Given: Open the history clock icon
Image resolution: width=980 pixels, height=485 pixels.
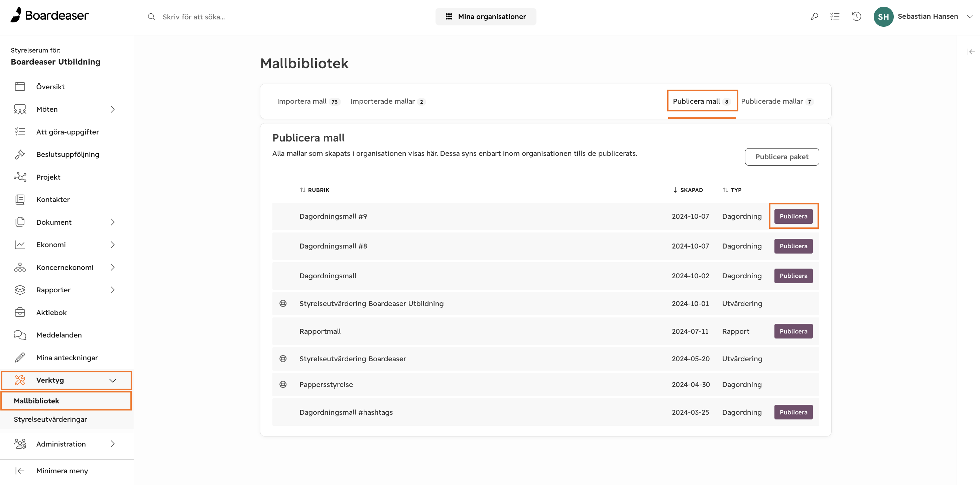Looking at the screenshot, I should [x=856, y=16].
